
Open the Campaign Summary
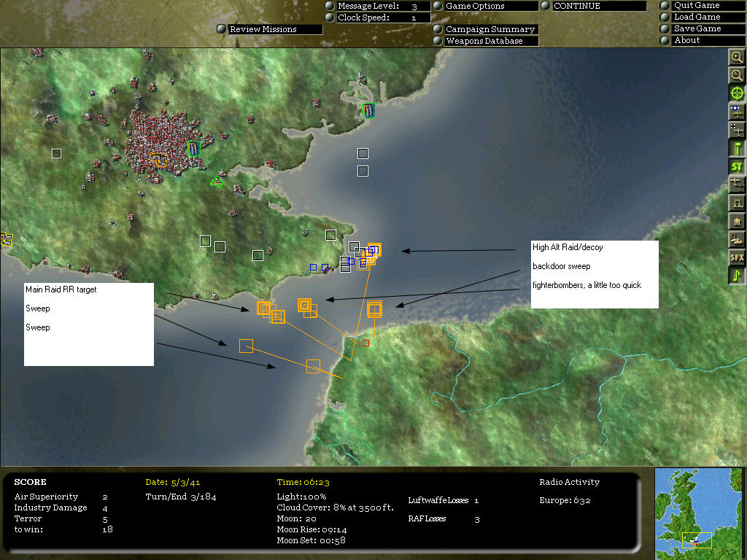click(491, 29)
